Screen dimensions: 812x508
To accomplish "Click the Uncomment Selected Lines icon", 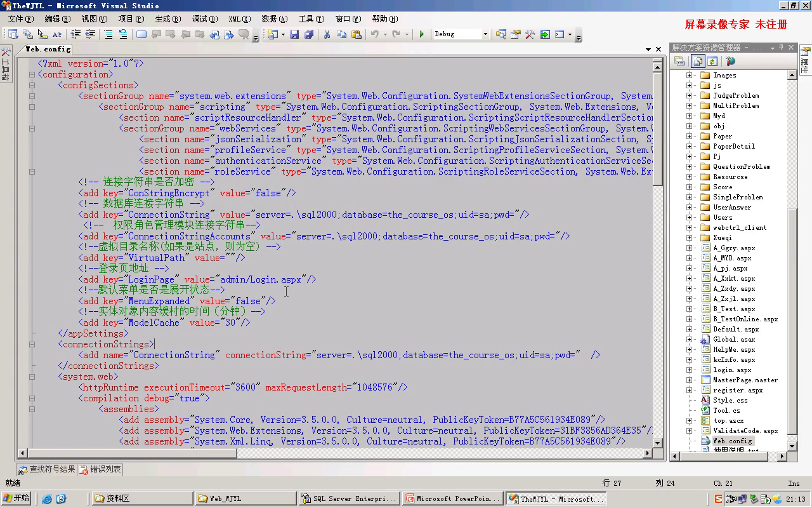I will coord(123,34).
